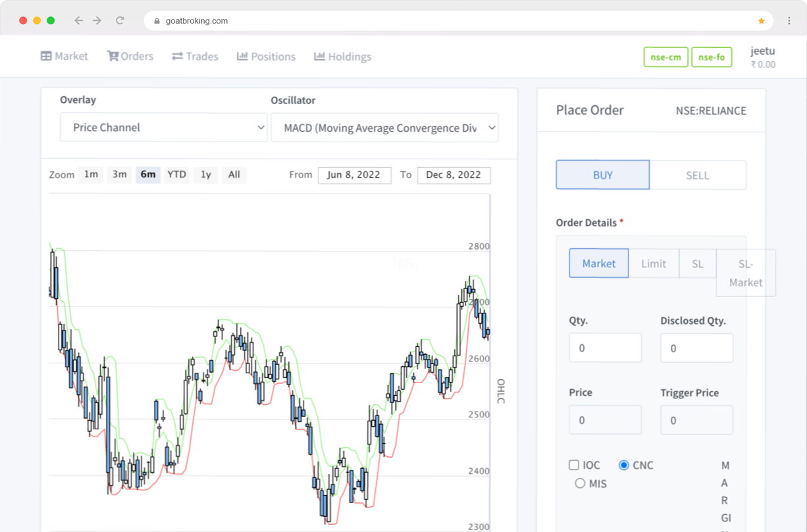Image resolution: width=807 pixels, height=532 pixels.
Task: Focus the Qty. input field
Action: point(605,348)
